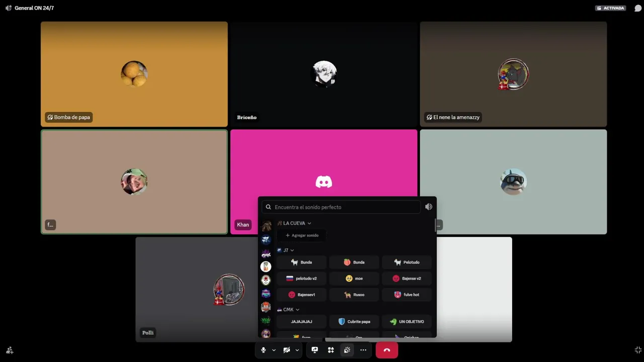This screenshot has height=362, width=644.
Task: Select the Briceño video tile
Action: (x=324, y=74)
